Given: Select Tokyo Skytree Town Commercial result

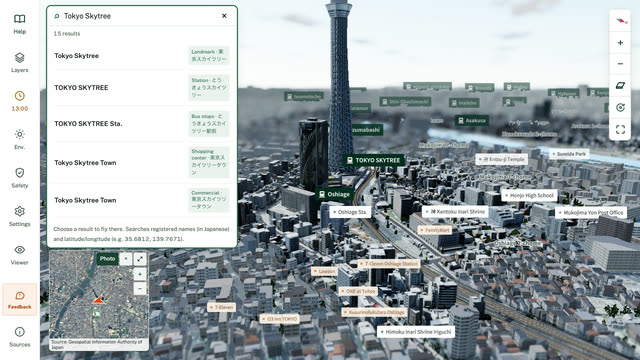Looking at the screenshot, I should click(x=142, y=200).
